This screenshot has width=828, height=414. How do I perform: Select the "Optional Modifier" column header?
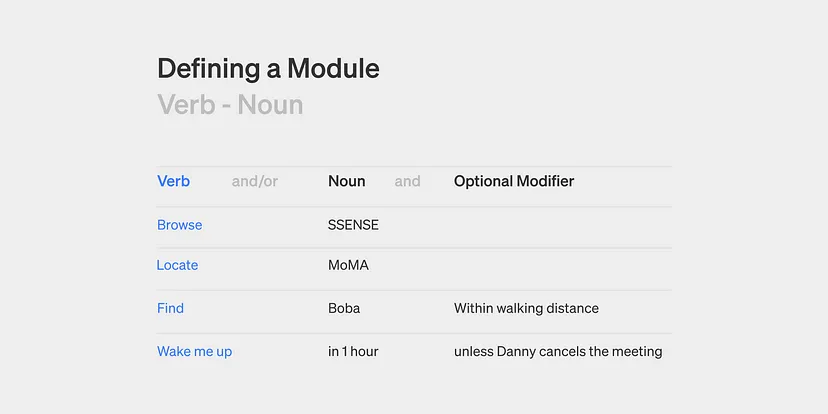[x=514, y=181]
